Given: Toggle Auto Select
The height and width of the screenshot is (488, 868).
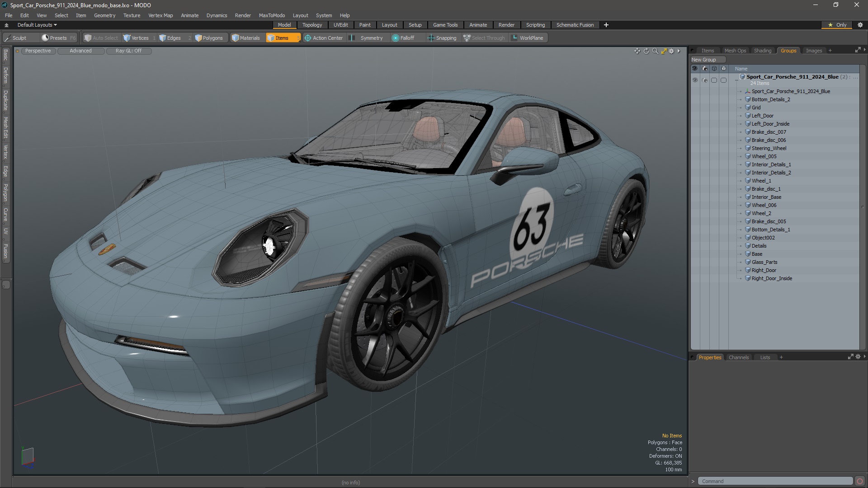Looking at the screenshot, I should click(x=101, y=38).
